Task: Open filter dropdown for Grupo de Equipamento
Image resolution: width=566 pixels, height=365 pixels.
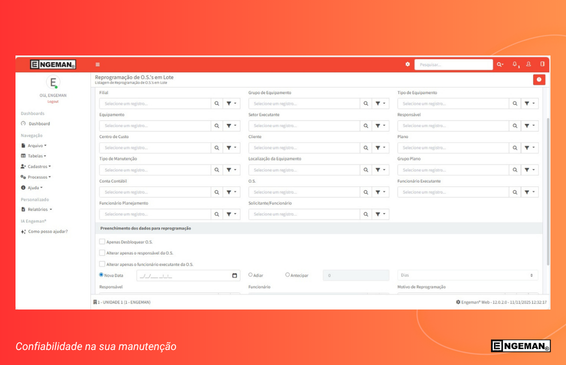Action: [x=380, y=104]
